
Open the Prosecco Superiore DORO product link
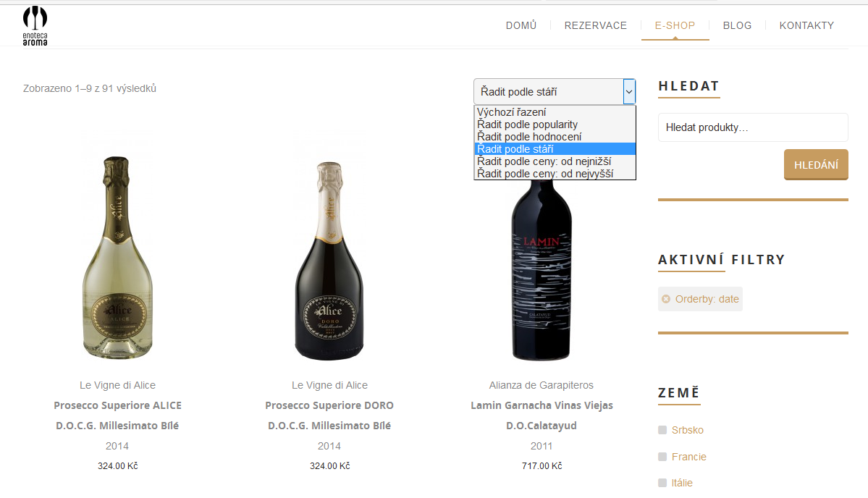(x=329, y=415)
